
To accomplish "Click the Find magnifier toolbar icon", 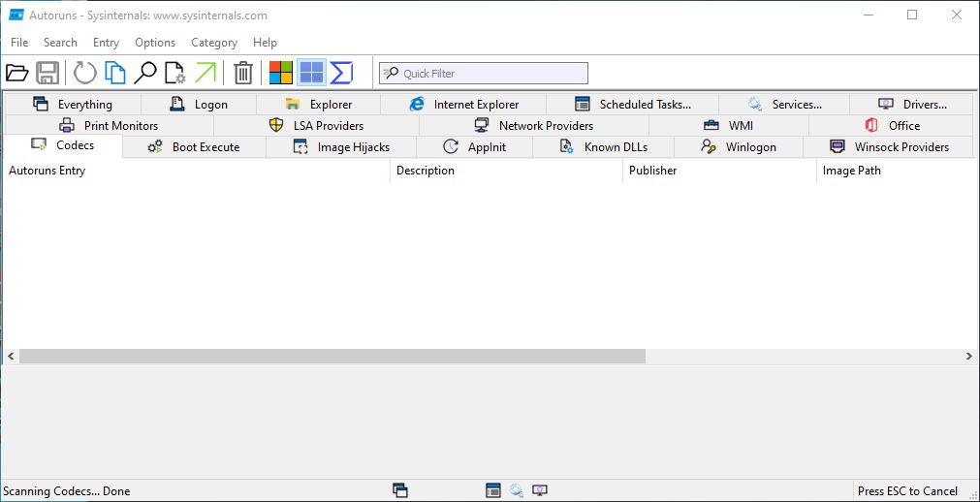I will coord(145,73).
